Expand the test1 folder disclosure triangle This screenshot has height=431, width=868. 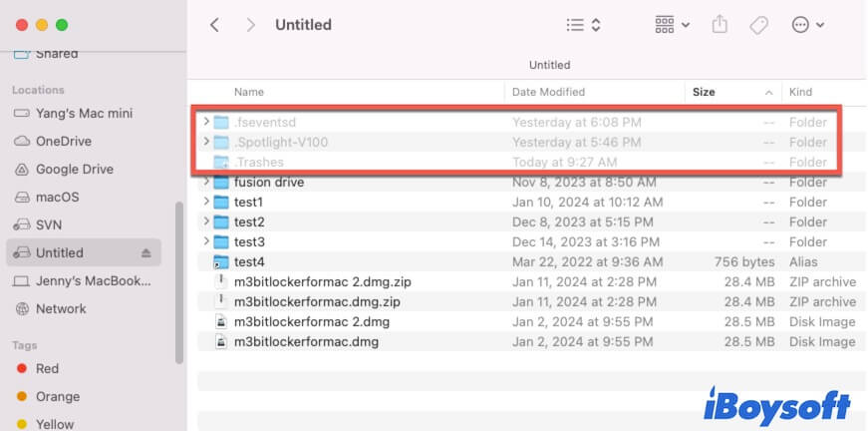pyautogui.click(x=206, y=202)
